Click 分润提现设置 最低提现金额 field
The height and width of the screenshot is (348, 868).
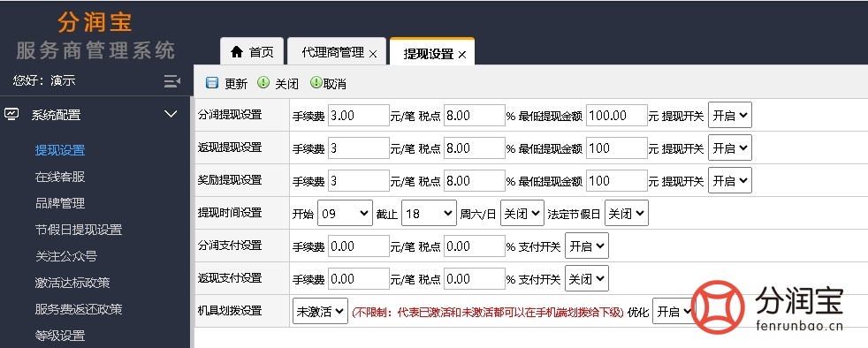coord(617,115)
